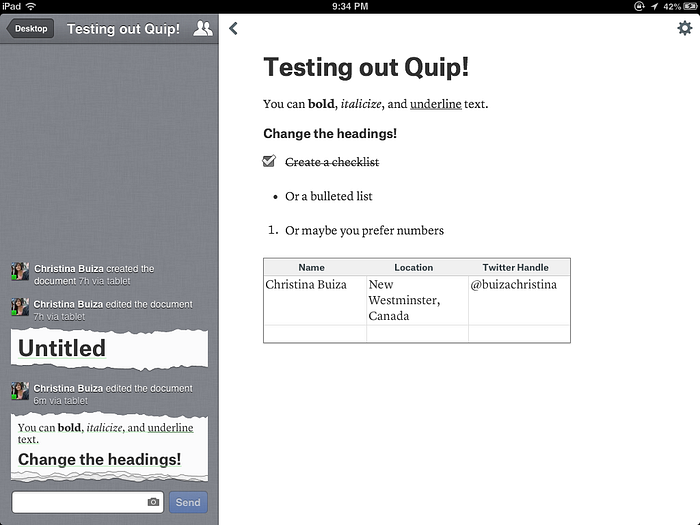Tap the 9:34 PM clock

point(350,6)
